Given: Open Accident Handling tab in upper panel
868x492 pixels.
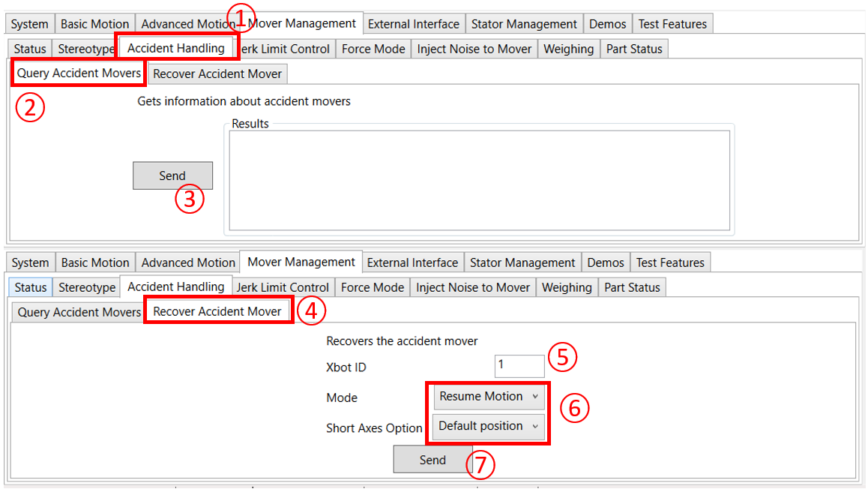Looking at the screenshot, I should 176,48.
